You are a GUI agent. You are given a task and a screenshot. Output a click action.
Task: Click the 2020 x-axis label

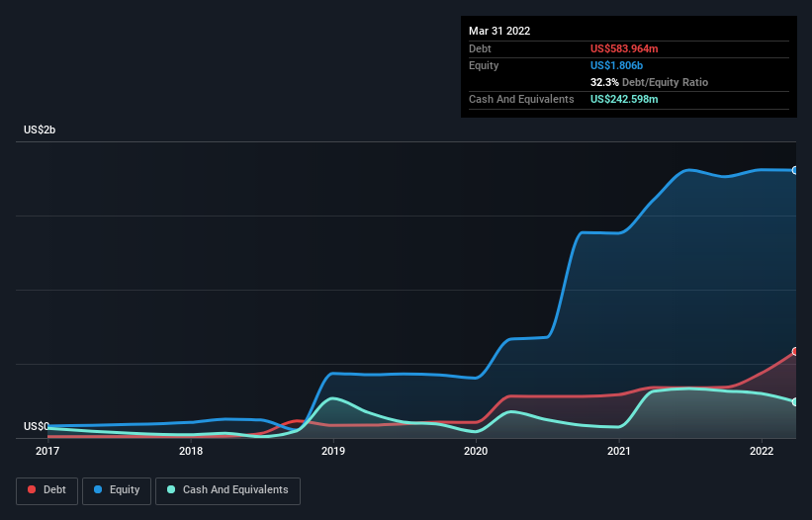point(476,451)
